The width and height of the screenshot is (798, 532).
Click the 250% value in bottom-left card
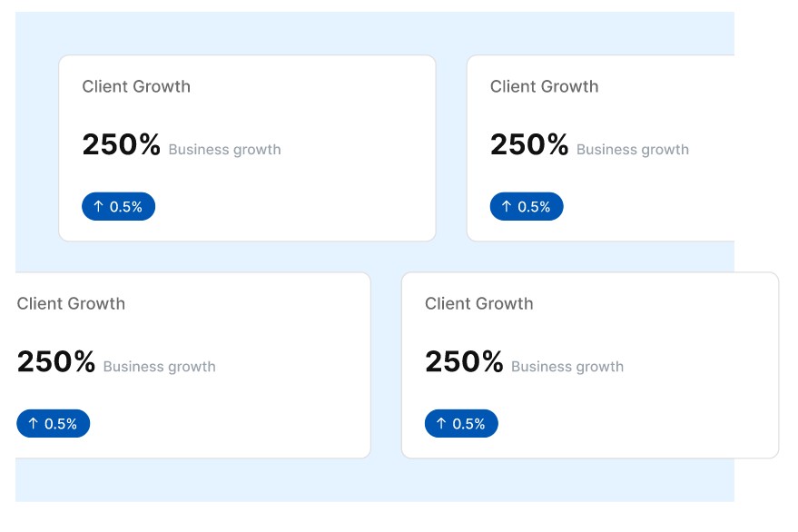click(x=55, y=362)
